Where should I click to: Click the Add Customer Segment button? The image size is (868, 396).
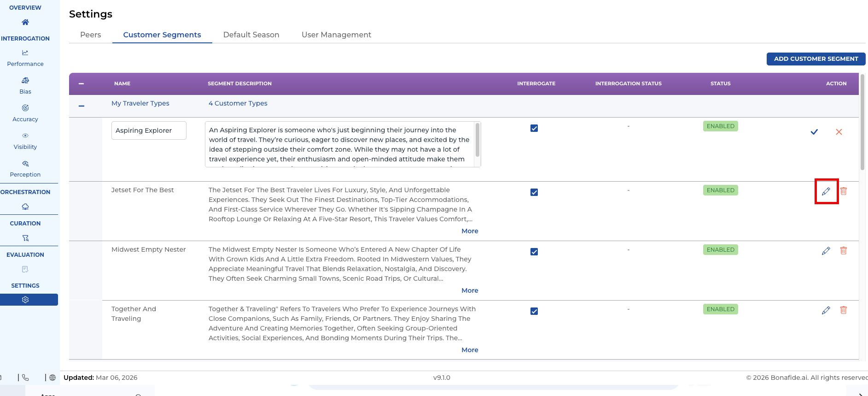pos(816,59)
